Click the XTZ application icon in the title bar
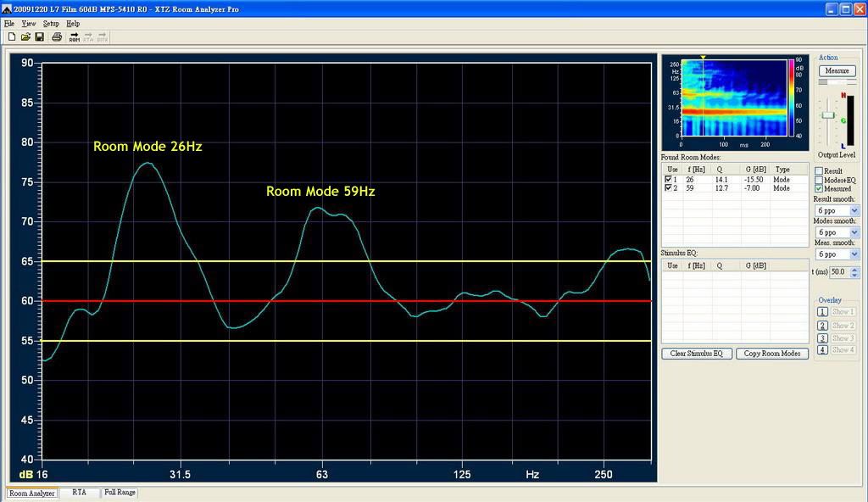The image size is (868, 502). 6,9
